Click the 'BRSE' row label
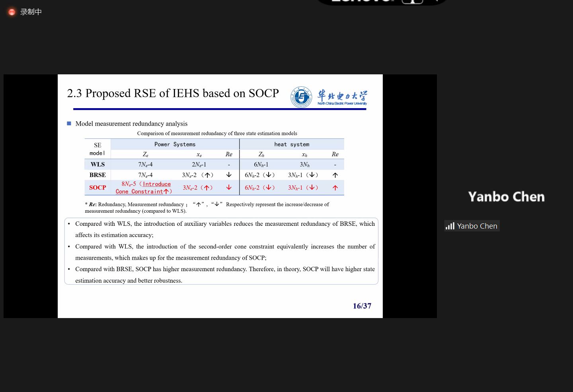 [x=97, y=175]
